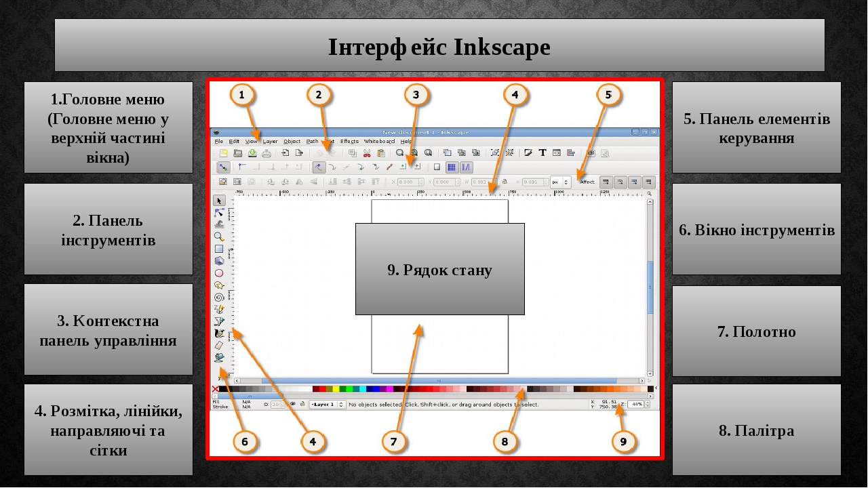This screenshot has height=488, width=868.
Task: Click the opacity O field stepper
Action: pyautogui.click(x=283, y=405)
